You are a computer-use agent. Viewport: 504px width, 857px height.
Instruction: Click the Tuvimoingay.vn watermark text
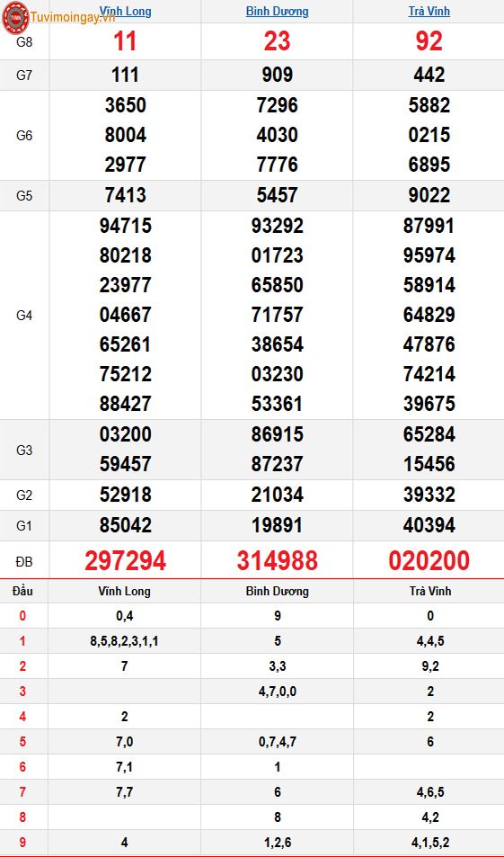pyautogui.click(x=73, y=17)
